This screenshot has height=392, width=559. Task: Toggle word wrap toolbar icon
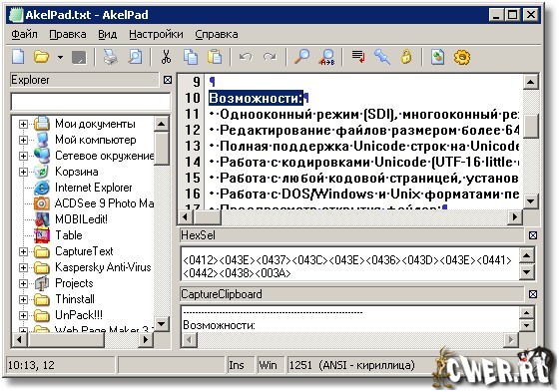(358, 57)
